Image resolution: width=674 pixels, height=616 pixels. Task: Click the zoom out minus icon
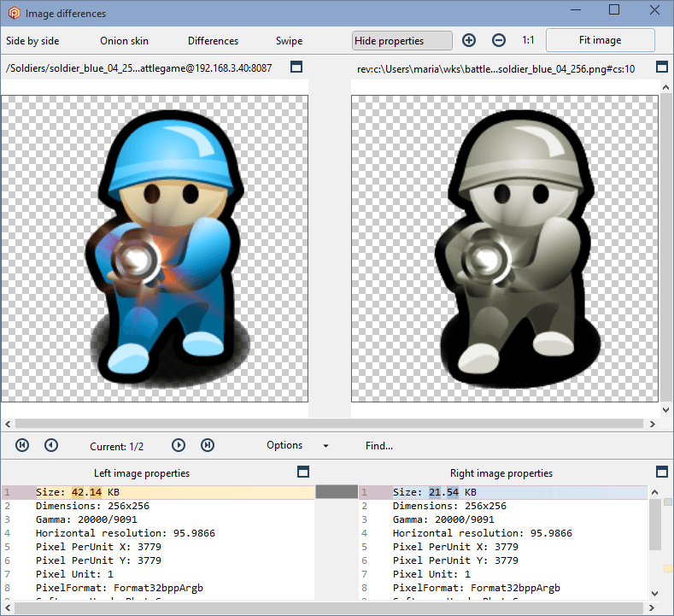pos(498,40)
